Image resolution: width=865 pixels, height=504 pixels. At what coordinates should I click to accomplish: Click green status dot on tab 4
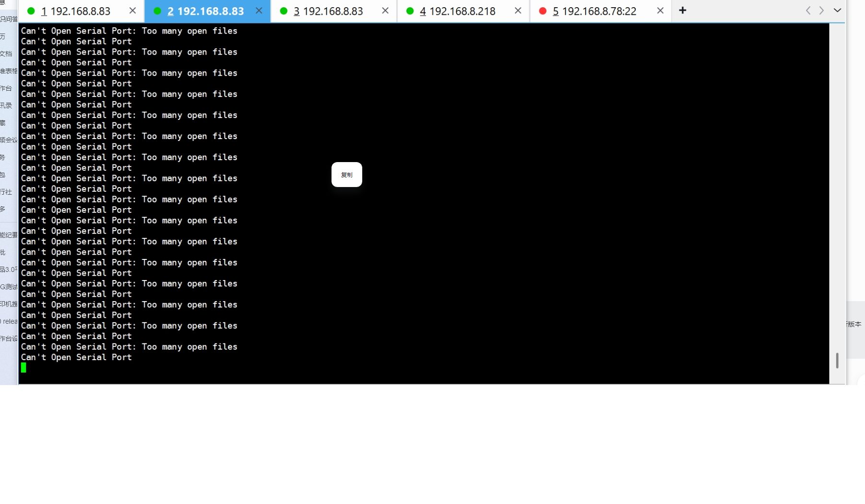tap(410, 11)
